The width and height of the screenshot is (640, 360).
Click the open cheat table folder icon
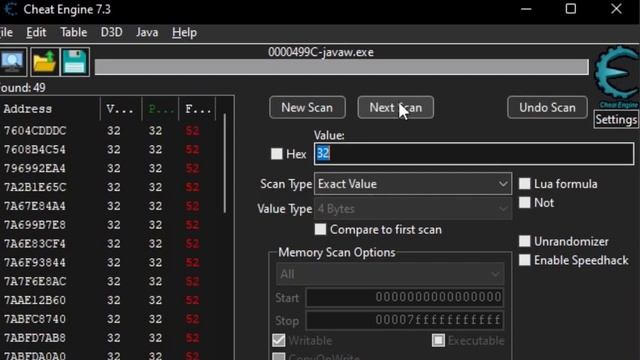coord(44,62)
